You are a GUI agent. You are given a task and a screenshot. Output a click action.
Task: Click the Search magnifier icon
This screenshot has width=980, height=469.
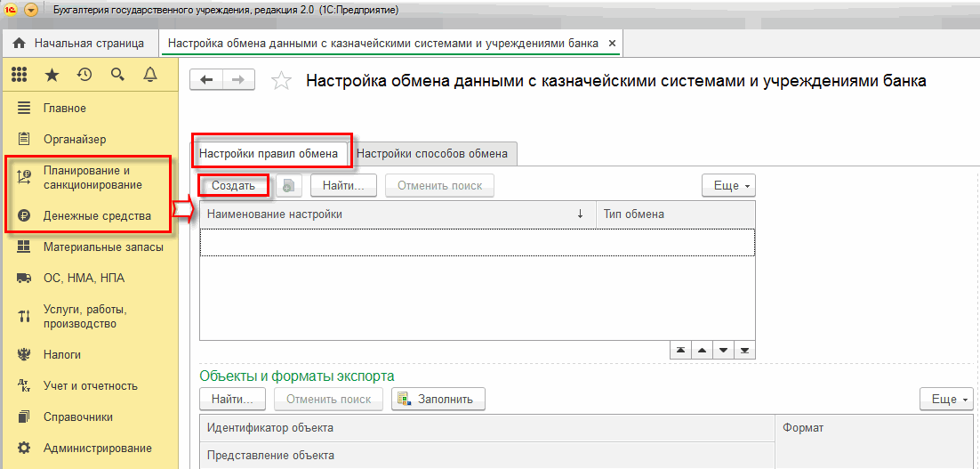pos(117,75)
